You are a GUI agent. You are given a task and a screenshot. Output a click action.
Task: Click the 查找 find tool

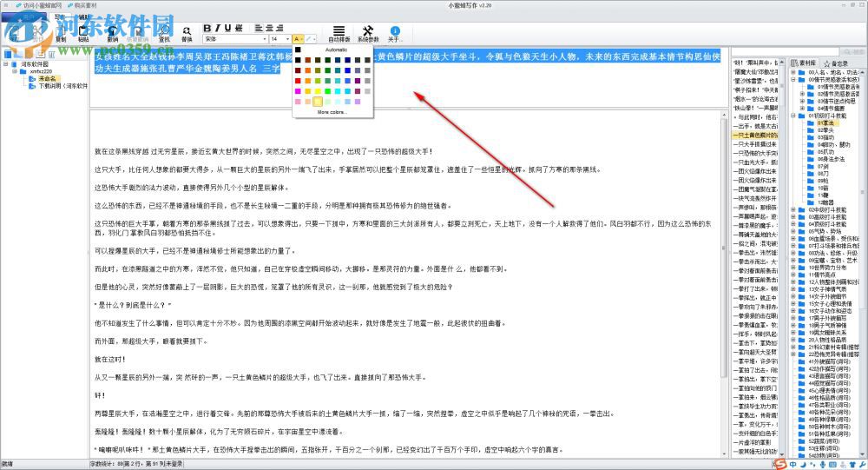(164, 35)
